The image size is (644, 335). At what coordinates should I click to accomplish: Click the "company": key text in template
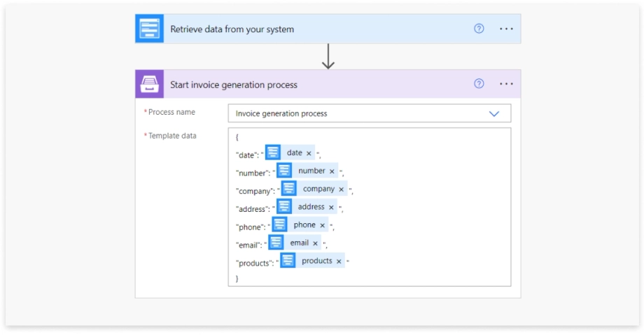click(x=255, y=192)
